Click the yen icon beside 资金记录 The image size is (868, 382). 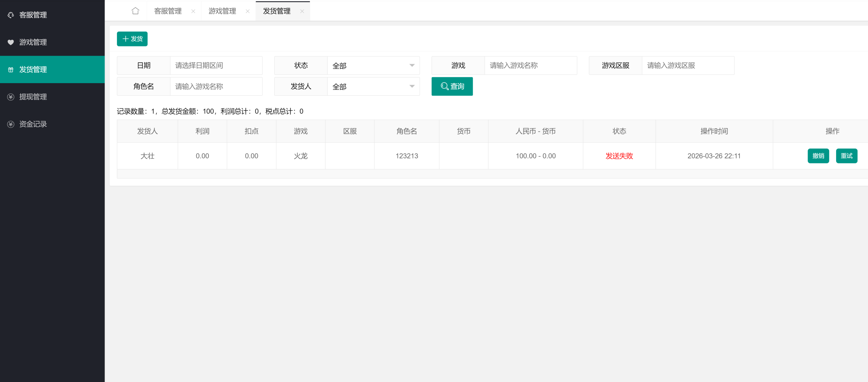pos(11,124)
